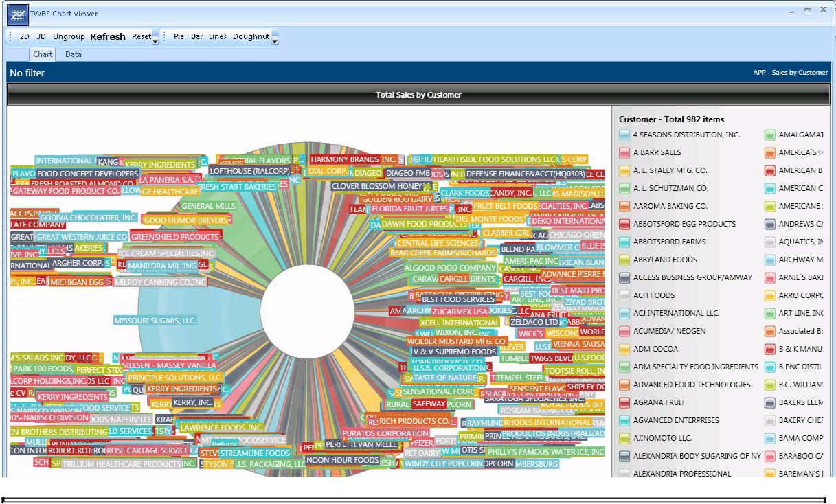The height and width of the screenshot is (504, 836).
Task: Click the ABBOTSFORD FARMS legend swatch
Action: pos(624,242)
